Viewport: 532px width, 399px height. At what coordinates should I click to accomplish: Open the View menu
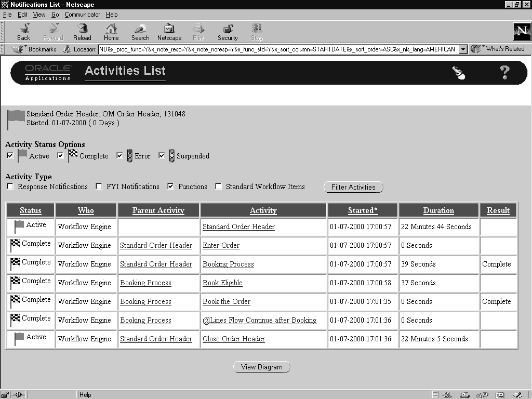(x=39, y=15)
